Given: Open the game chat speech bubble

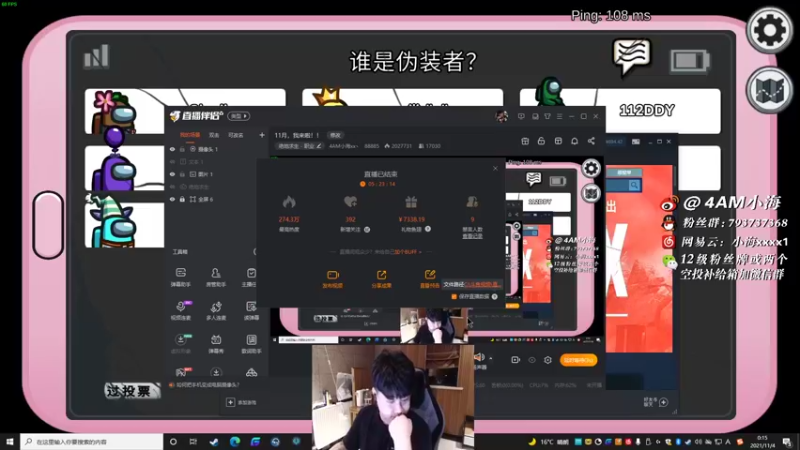Looking at the screenshot, I should click(632, 57).
